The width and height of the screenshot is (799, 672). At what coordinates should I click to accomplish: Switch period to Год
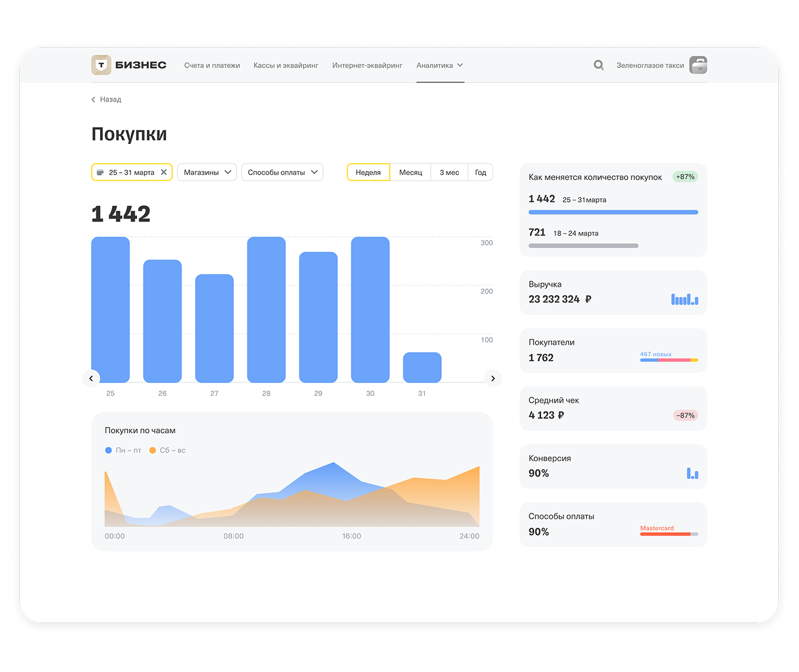pos(481,172)
